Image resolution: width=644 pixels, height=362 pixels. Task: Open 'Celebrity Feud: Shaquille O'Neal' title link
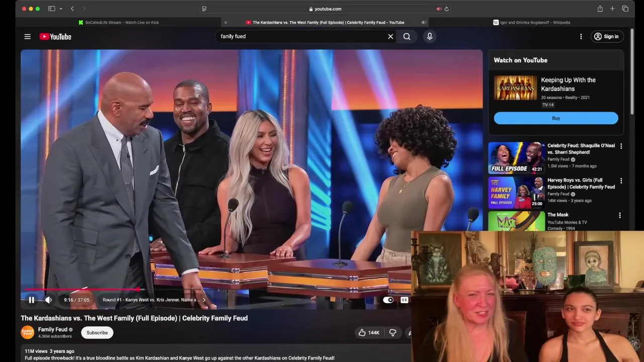tap(581, 149)
